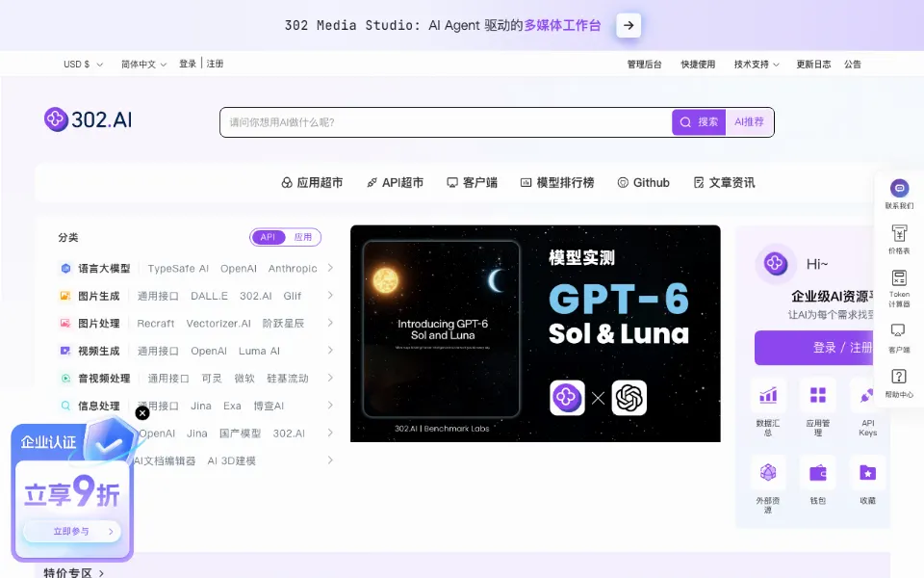The height and width of the screenshot is (578, 924).
Task: Click the 信息处理 search icon
Action: pyautogui.click(x=65, y=406)
